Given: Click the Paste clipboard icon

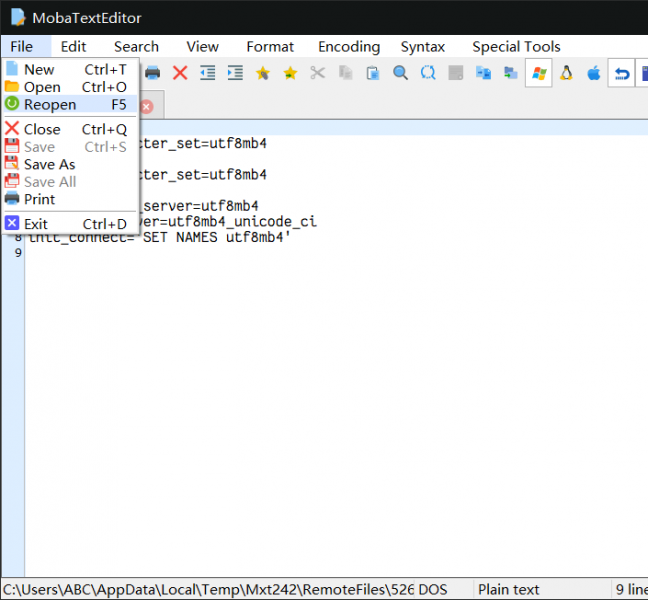Looking at the screenshot, I should (373, 73).
